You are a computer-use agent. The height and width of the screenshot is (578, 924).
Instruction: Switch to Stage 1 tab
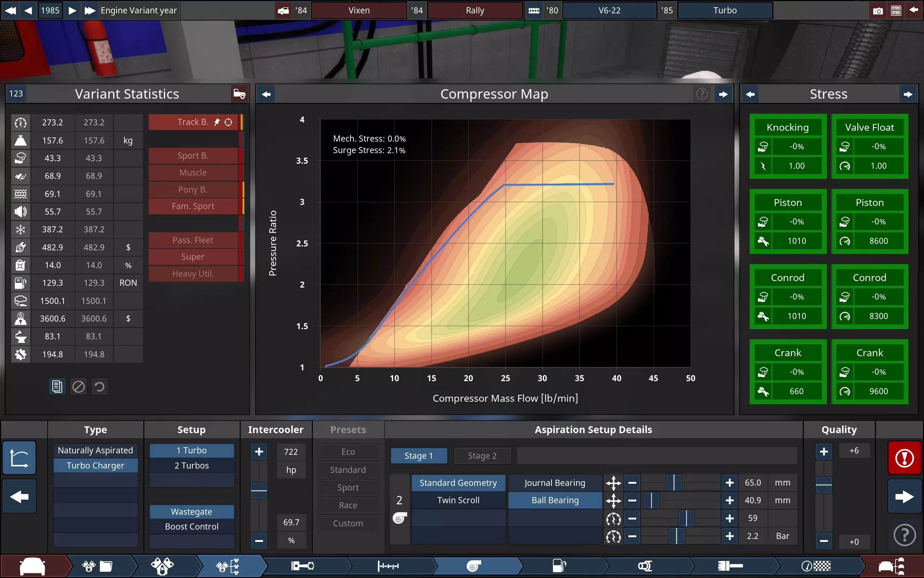click(x=418, y=456)
